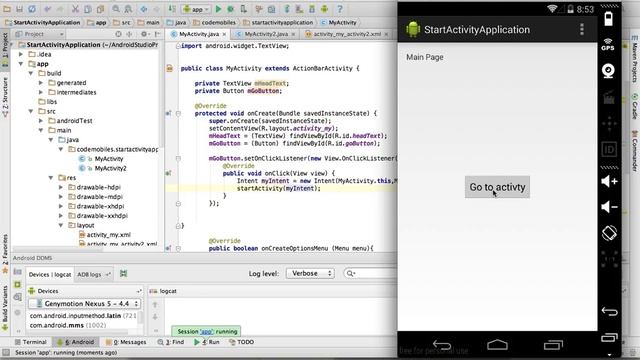Screen dimensions: 640x360
Task: Click the Synchronize toolbar icon
Action: 32,9
